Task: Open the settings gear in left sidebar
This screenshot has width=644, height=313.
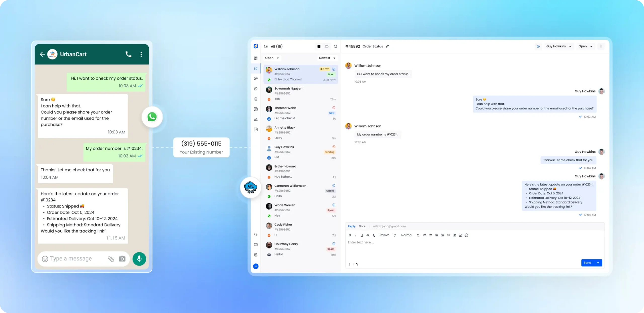Action: 256,255
